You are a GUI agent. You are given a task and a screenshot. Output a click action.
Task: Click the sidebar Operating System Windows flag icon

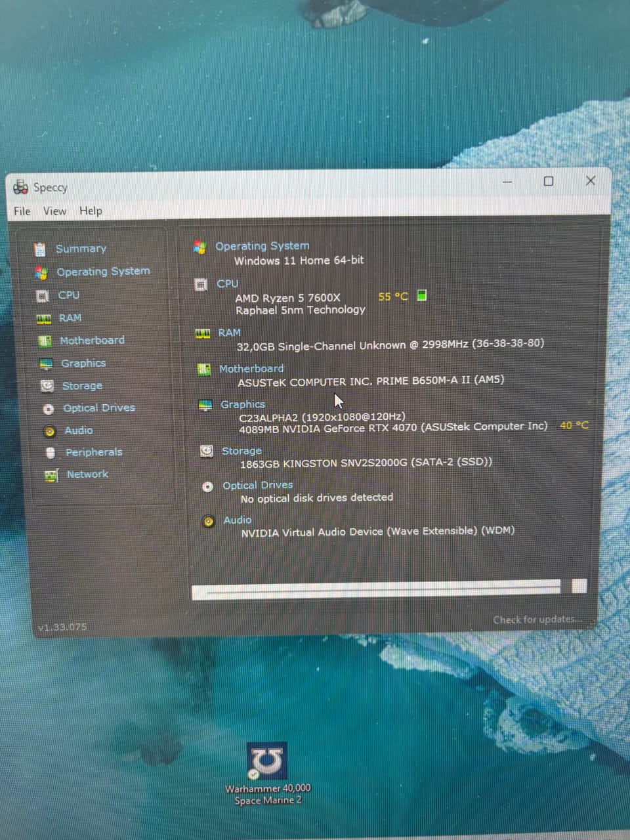41,272
